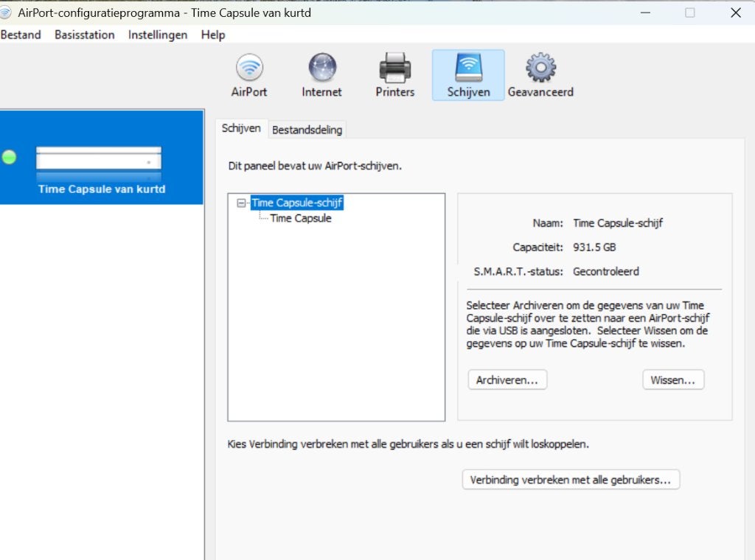Click the AirPort app icon in title bar

click(5, 13)
